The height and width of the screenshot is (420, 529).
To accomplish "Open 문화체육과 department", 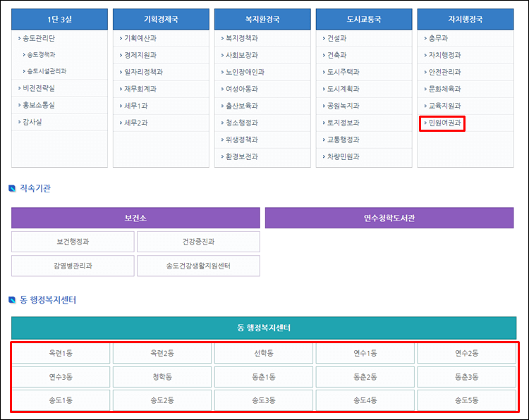I will [444, 89].
